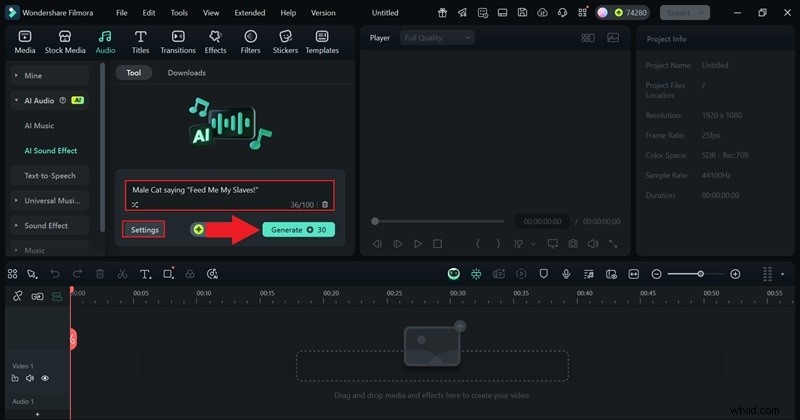Shuffle the prompt with the random icon
This screenshot has height=420, width=800.
point(135,204)
